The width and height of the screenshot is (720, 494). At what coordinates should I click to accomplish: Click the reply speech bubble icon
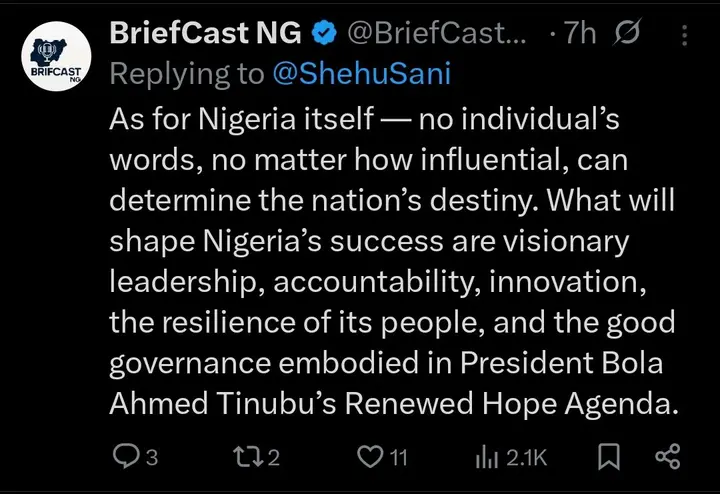126,457
